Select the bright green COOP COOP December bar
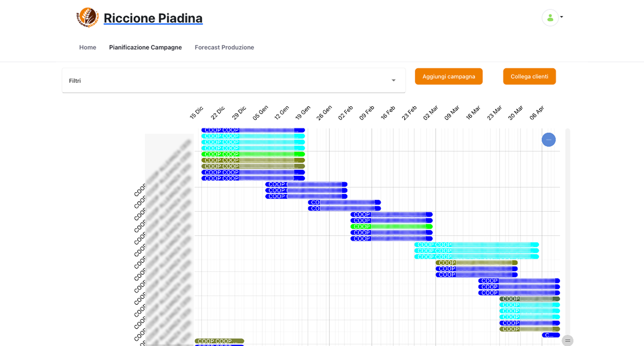The image size is (644, 346). [x=253, y=154]
